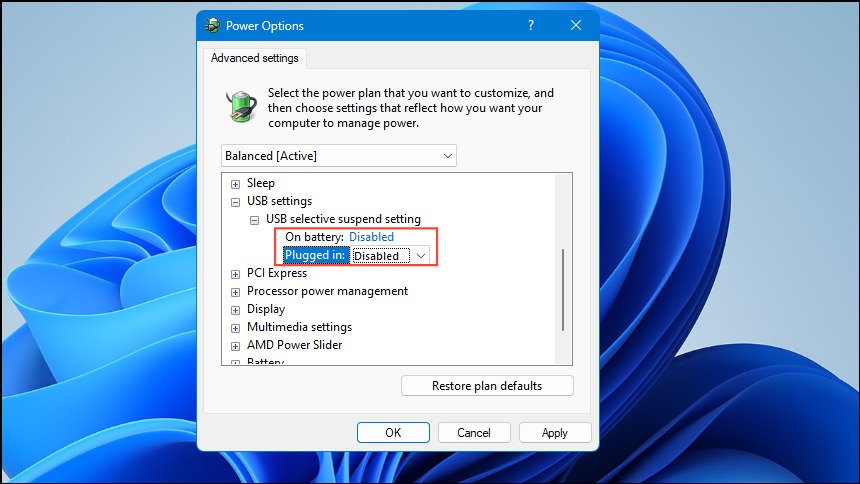Expand Multimedia settings node
Image resolution: width=860 pixels, height=484 pixels.
tap(235, 328)
